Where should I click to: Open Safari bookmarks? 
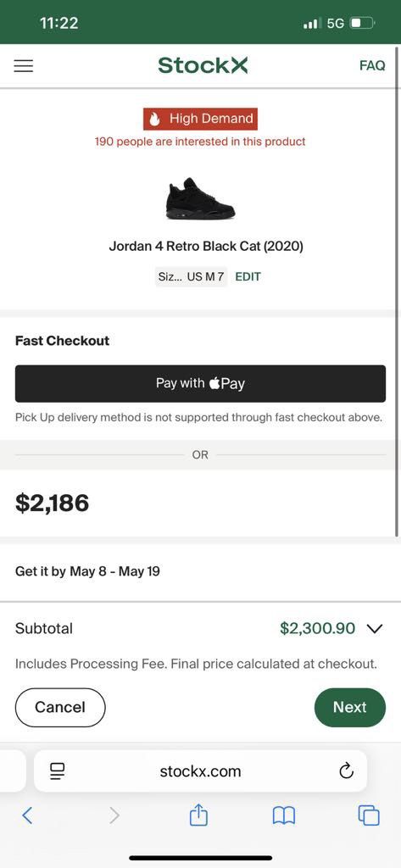[x=284, y=815]
